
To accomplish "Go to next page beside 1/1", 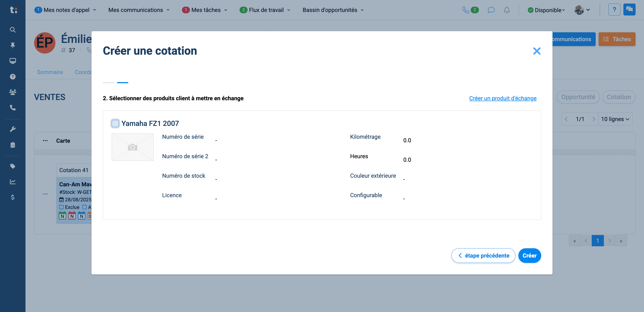I will (x=593, y=119).
